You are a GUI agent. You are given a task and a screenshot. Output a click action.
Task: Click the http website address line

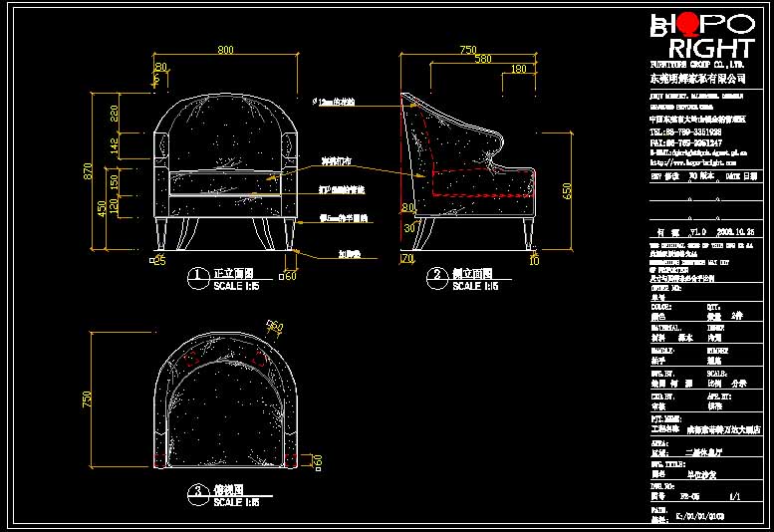693,162
